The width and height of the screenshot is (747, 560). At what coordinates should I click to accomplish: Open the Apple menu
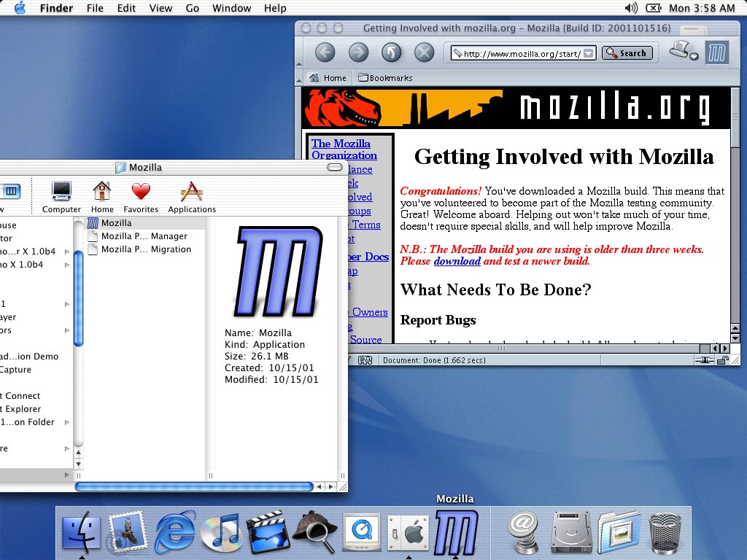(20, 8)
